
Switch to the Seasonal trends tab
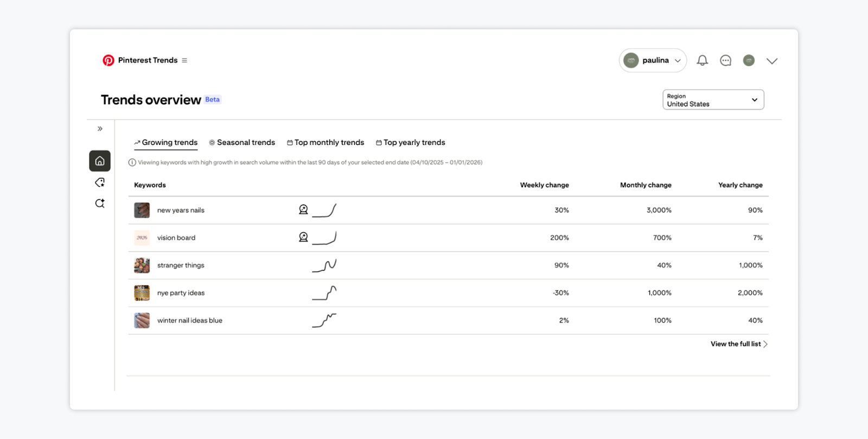[x=242, y=142]
